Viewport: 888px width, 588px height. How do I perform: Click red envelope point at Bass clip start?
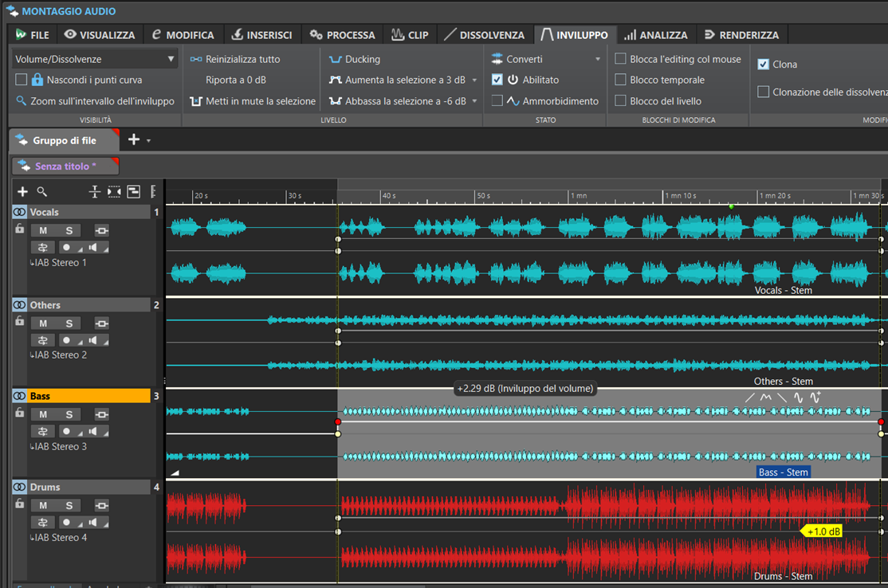coord(338,421)
